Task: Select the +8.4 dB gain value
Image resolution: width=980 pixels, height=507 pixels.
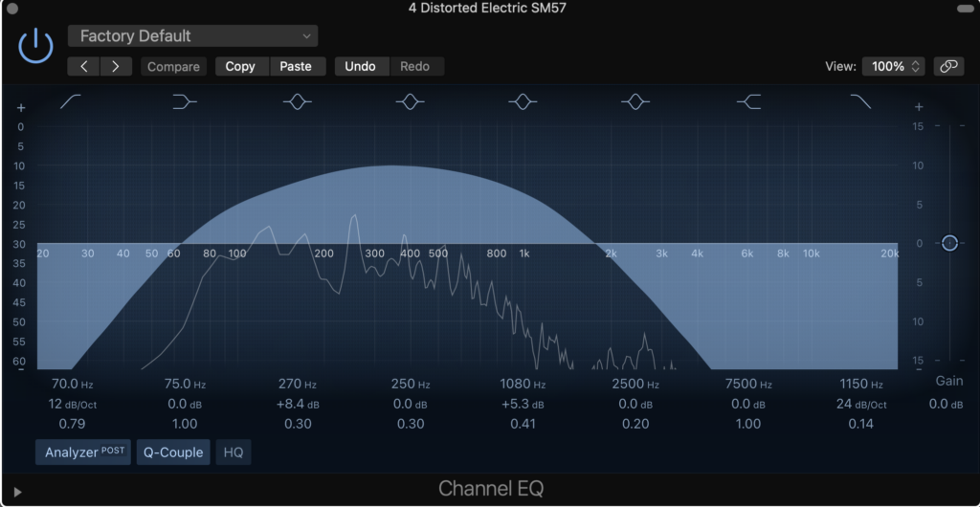Action: pyautogui.click(x=298, y=404)
